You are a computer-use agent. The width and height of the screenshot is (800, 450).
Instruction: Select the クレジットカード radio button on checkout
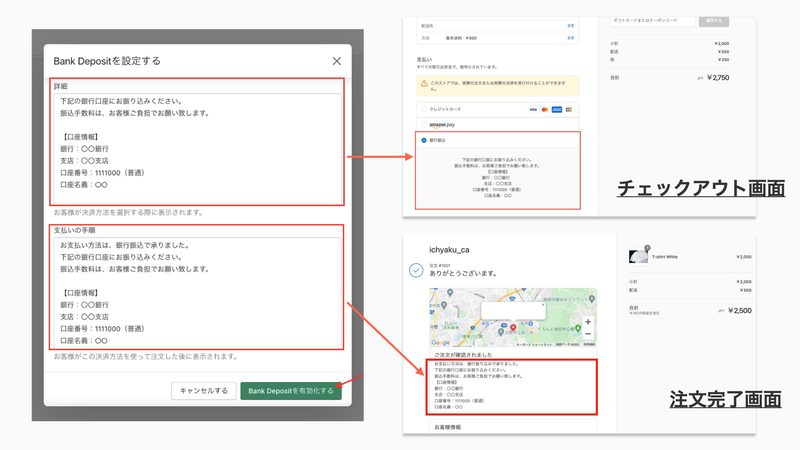tap(423, 109)
